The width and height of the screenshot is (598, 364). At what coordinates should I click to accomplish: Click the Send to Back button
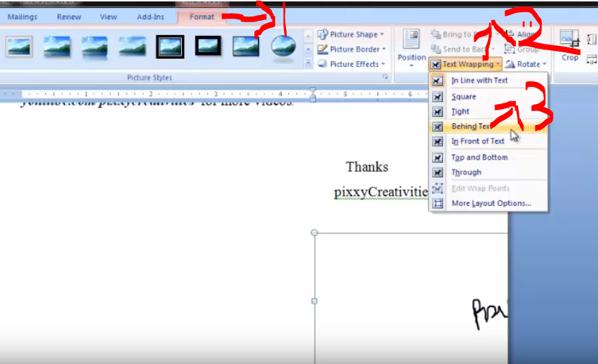pos(462,49)
